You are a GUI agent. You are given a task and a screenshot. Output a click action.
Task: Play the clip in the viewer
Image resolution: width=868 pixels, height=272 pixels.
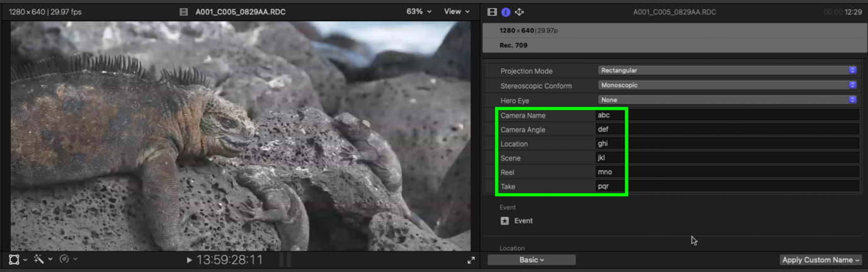(190, 260)
